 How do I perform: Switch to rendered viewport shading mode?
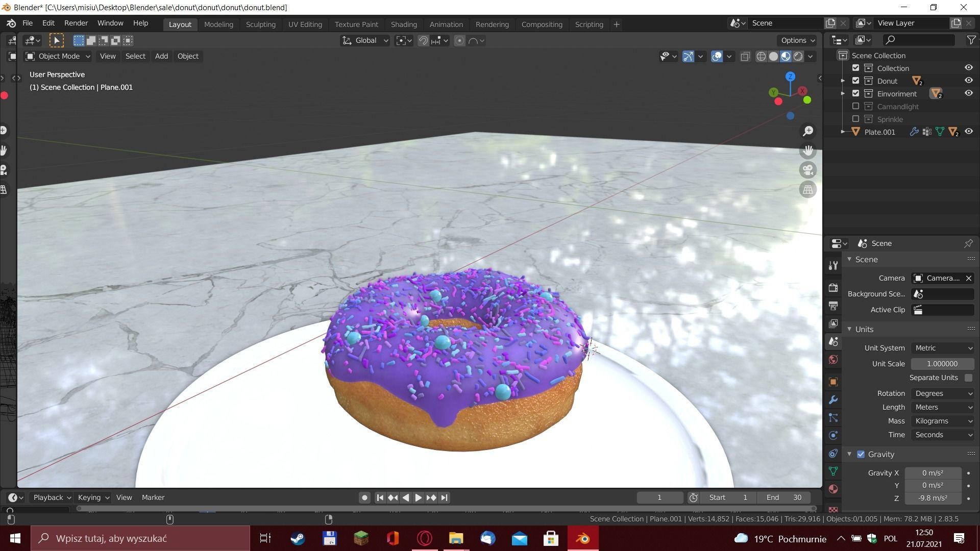pos(798,57)
